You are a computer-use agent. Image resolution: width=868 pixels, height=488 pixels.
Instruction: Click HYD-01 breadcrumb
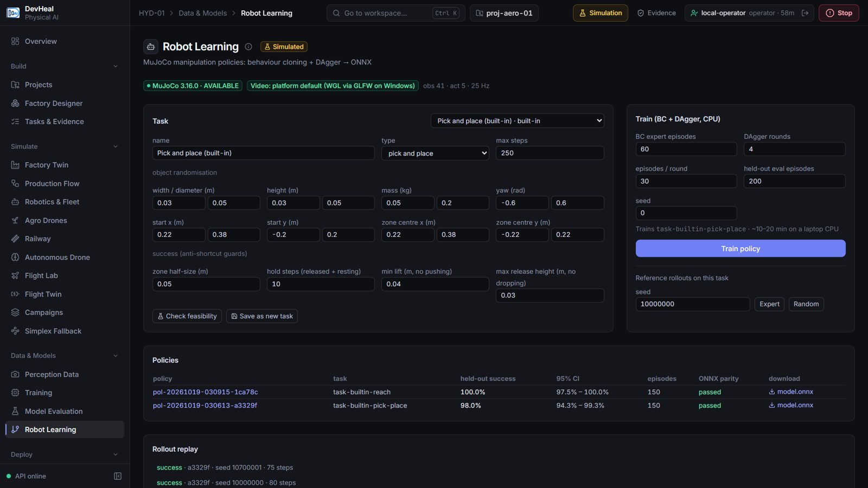tap(152, 13)
